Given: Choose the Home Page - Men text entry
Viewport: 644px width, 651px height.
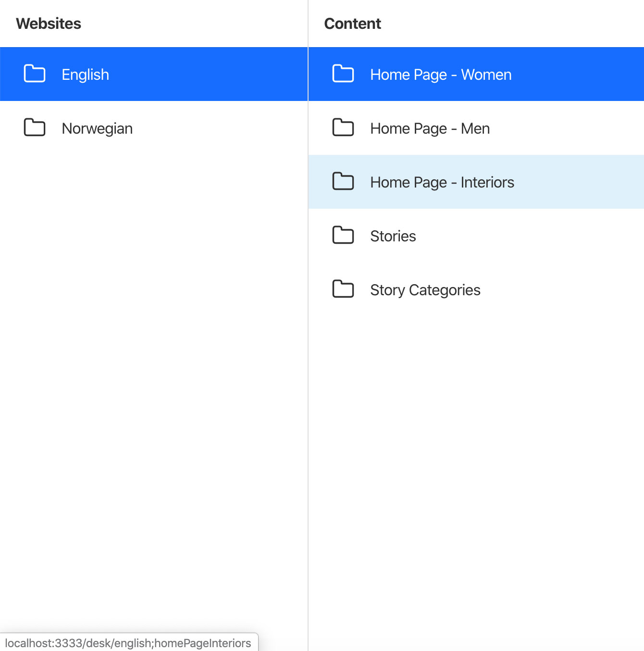Looking at the screenshot, I should 430,128.
